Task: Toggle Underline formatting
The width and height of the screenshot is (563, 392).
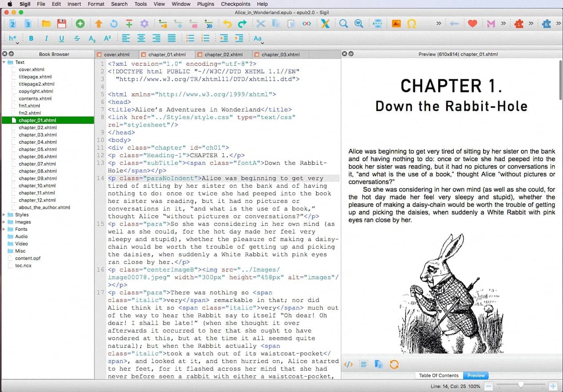Action: 61,39
